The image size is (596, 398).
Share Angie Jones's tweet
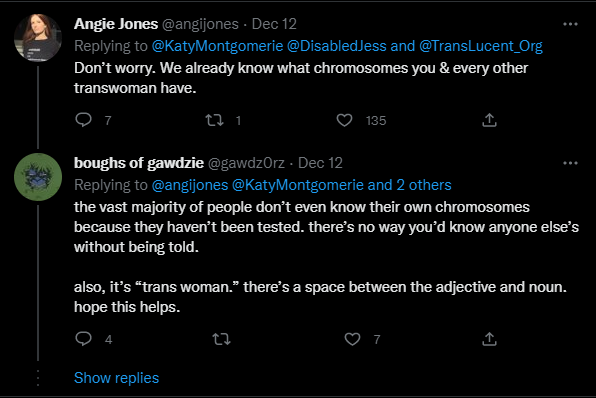(x=489, y=120)
